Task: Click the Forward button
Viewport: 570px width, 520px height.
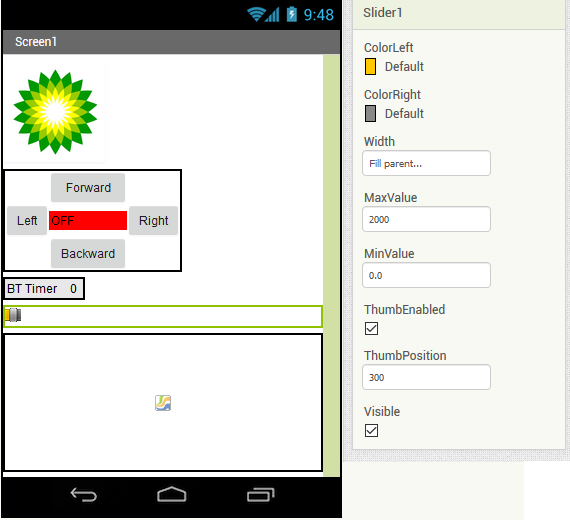Action: [x=88, y=188]
